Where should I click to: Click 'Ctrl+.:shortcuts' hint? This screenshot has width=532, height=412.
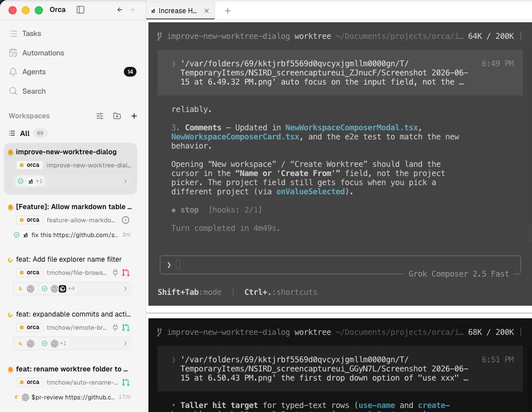(x=281, y=292)
